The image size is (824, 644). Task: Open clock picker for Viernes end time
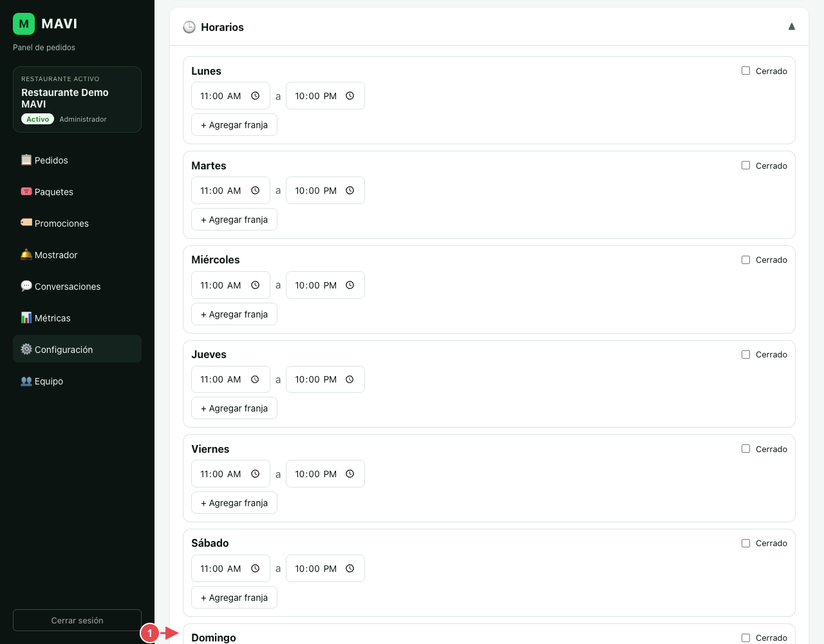(x=350, y=474)
